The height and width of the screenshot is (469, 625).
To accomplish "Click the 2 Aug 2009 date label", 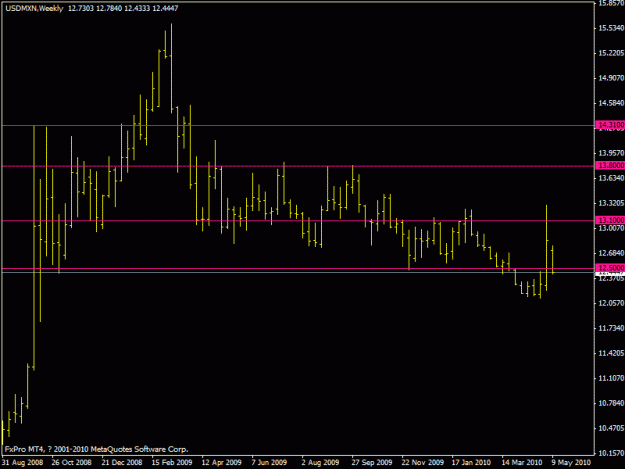I will point(320,462).
